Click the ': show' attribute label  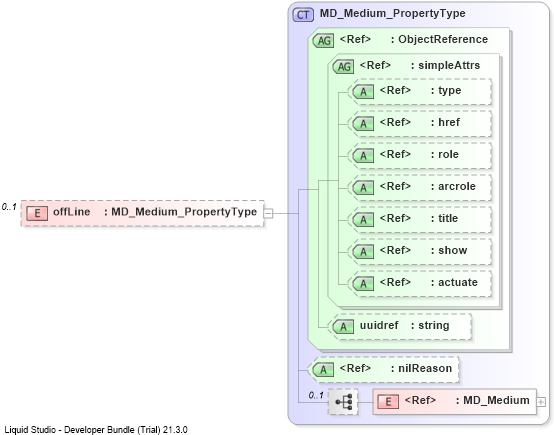click(449, 250)
